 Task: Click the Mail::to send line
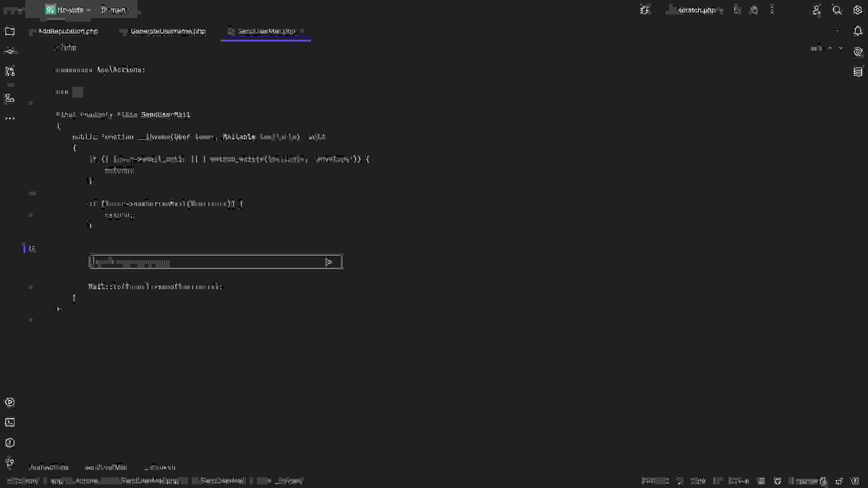coord(156,287)
